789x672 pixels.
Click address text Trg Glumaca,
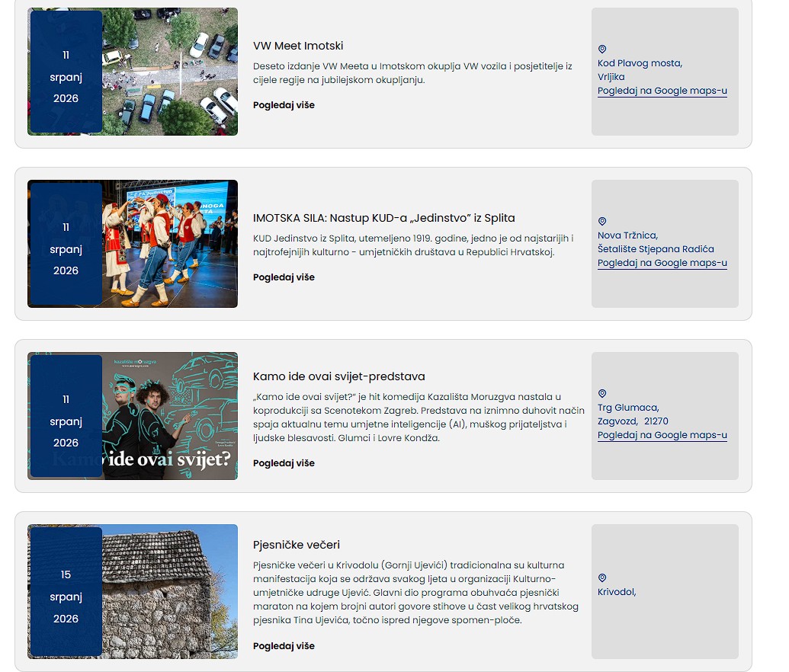click(x=628, y=408)
